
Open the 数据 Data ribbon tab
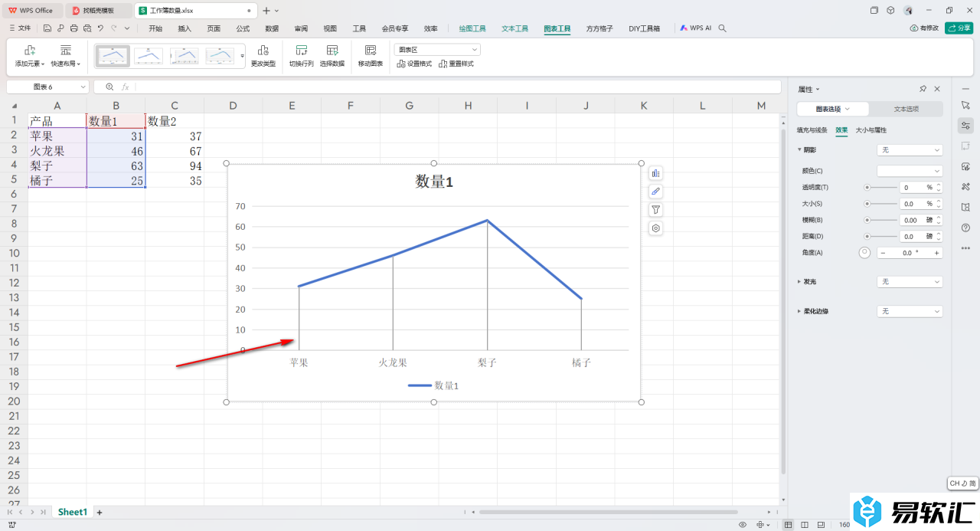[272, 28]
